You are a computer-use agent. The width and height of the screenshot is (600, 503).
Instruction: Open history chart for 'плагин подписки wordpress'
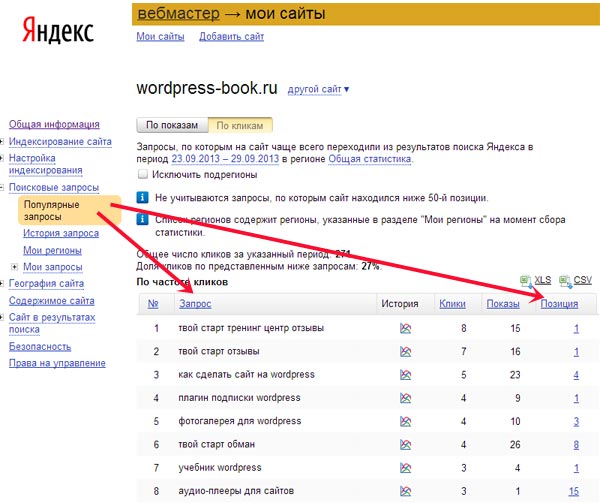[405, 398]
